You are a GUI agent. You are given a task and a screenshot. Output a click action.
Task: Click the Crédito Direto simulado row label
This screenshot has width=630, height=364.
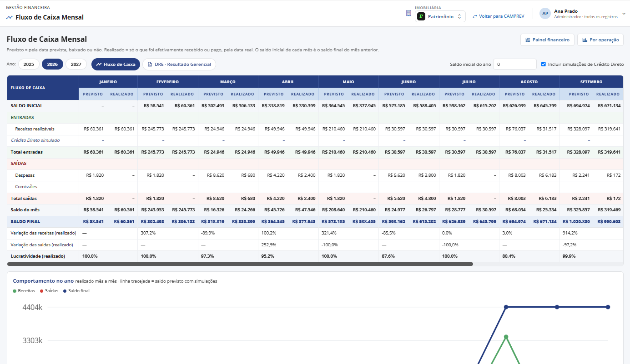(35, 140)
